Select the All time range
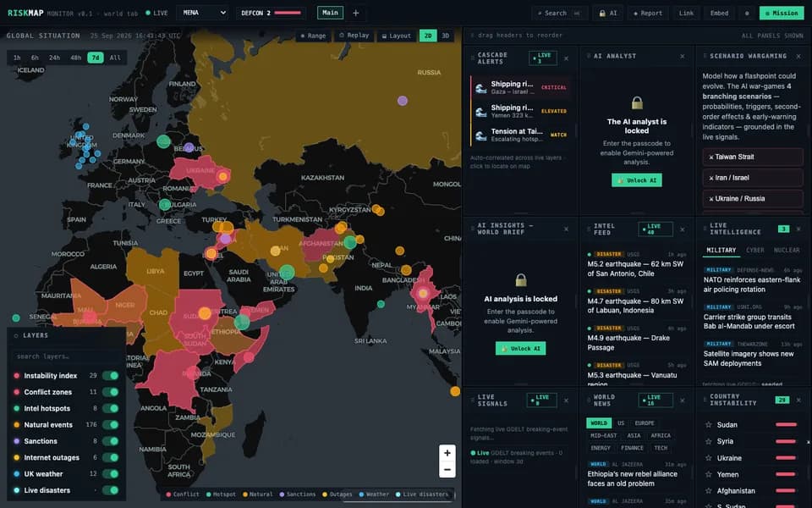Image resolution: width=812 pixels, height=508 pixels. tap(115, 58)
